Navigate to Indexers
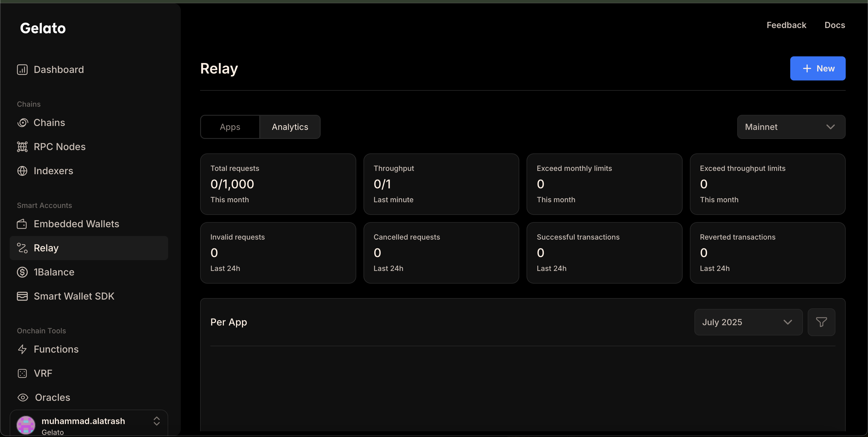868x437 pixels. click(89, 171)
